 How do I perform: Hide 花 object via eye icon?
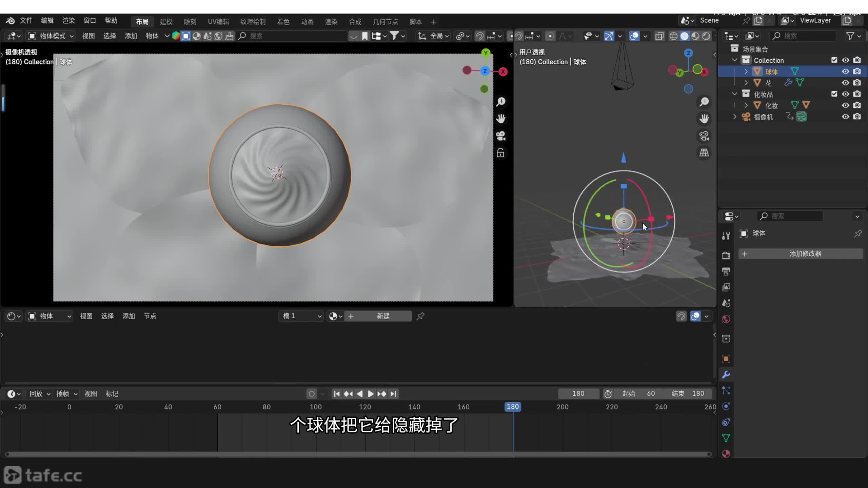tap(846, 83)
